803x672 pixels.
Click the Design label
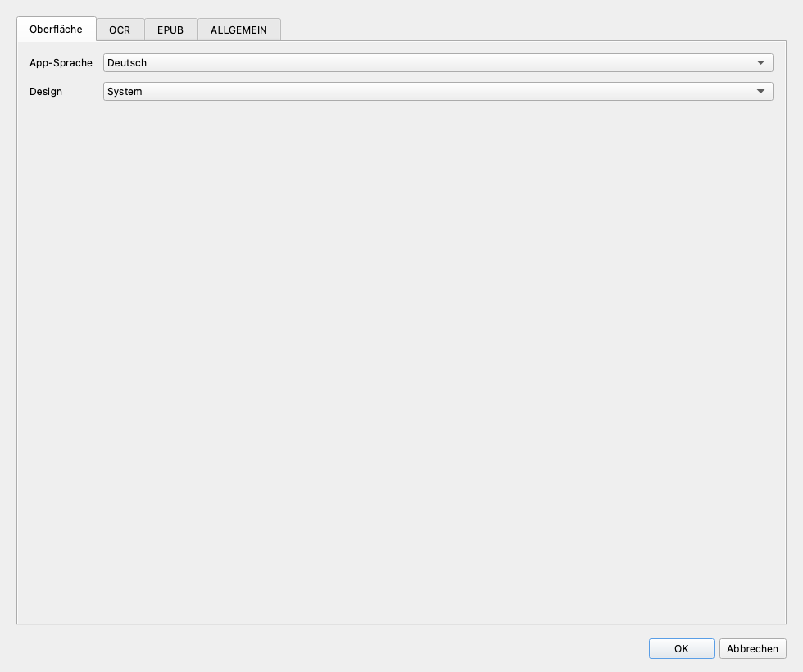click(x=46, y=92)
